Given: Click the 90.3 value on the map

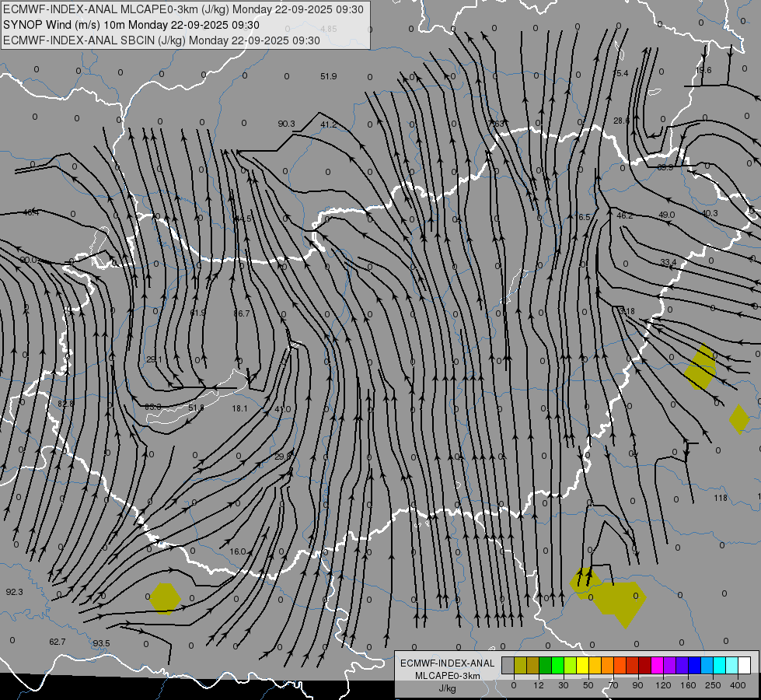Looking at the screenshot, I should coord(286,124).
